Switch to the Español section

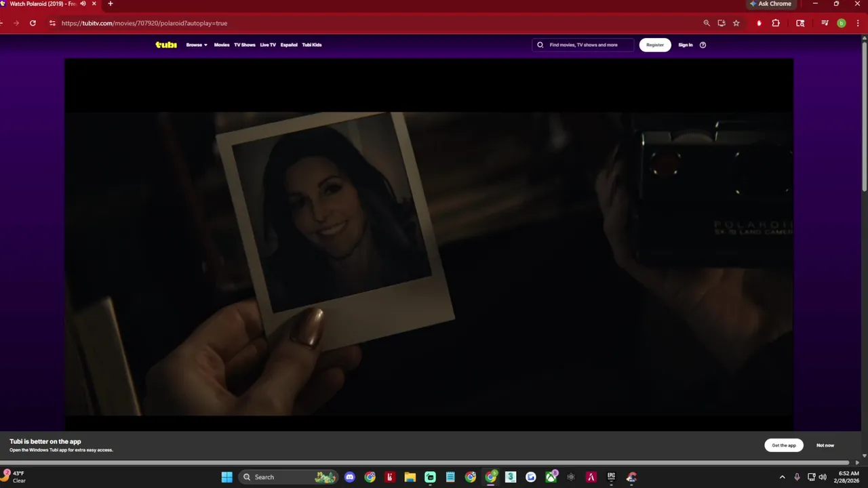pos(289,45)
